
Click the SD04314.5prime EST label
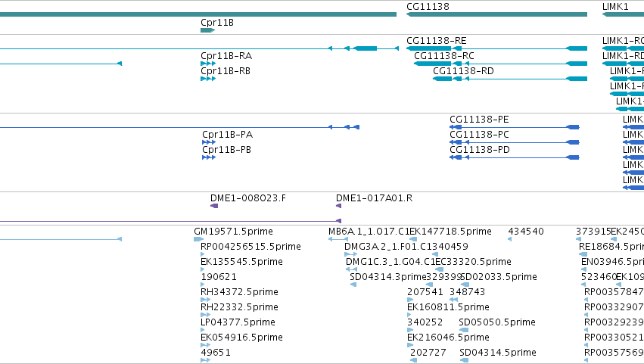(x=498, y=353)
